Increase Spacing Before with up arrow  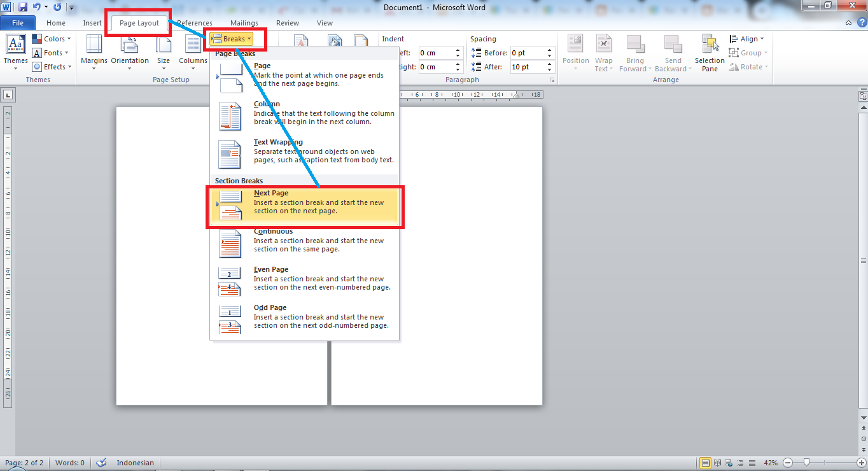tap(549, 50)
